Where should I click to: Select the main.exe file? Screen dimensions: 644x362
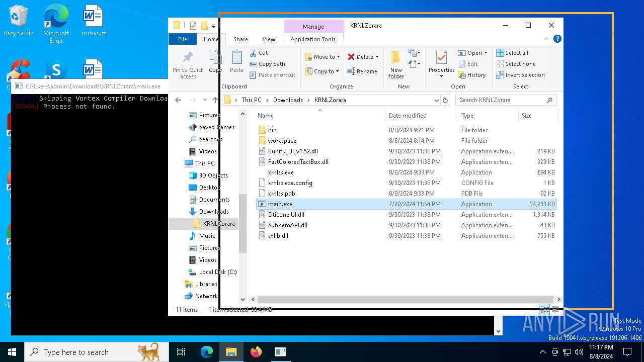[x=406, y=204]
